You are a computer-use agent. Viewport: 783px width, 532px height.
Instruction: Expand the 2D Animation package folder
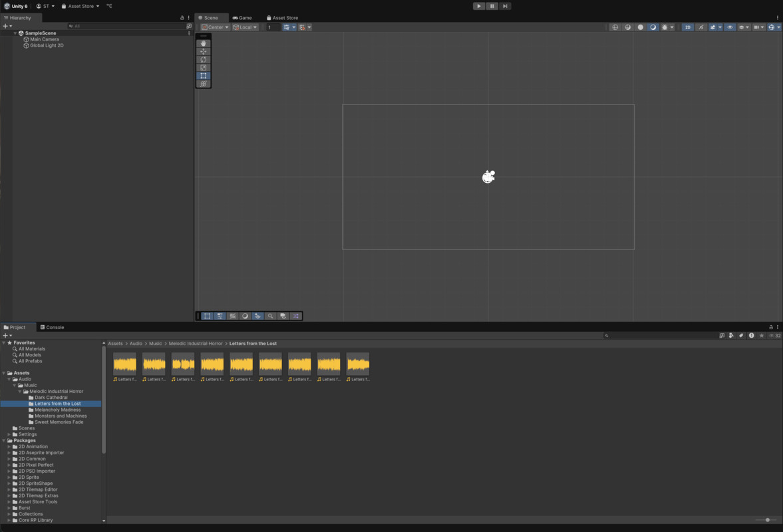click(x=9, y=447)
